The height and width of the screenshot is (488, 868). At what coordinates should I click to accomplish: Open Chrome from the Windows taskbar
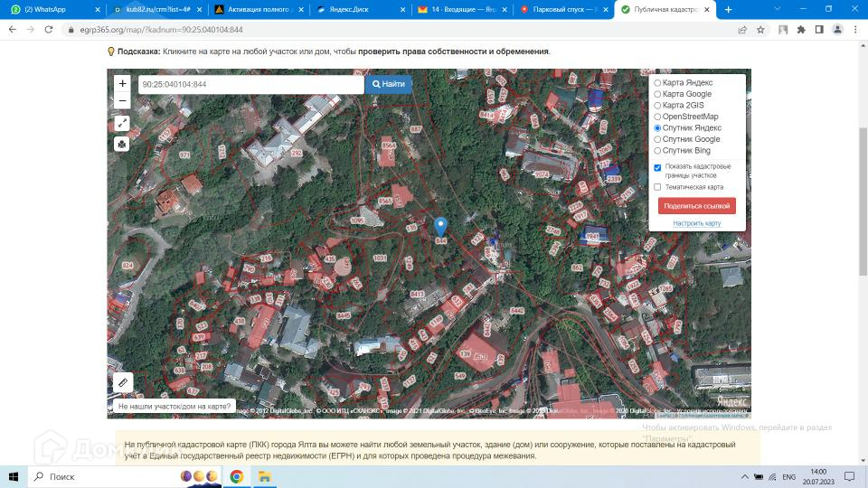coord(236,476)
